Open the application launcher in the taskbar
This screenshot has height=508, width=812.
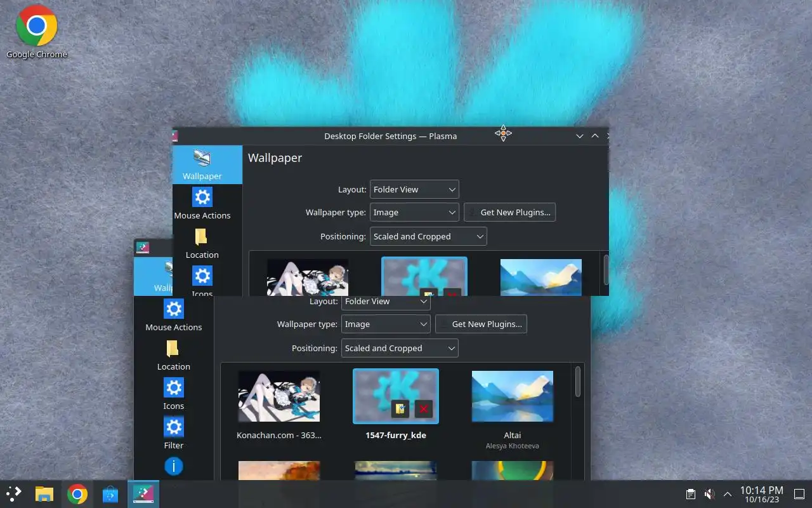click(x=13, y=494)
